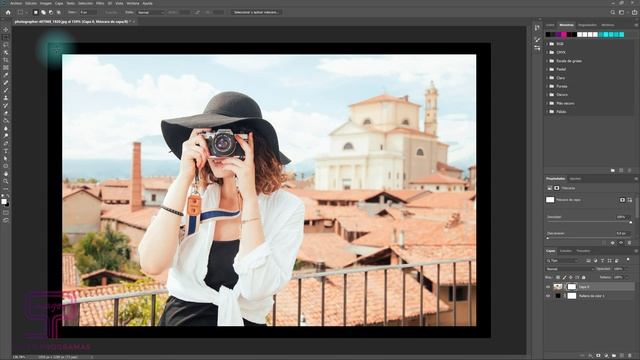
Task: Open the search icon at top right
Action: tap(613, 13)
